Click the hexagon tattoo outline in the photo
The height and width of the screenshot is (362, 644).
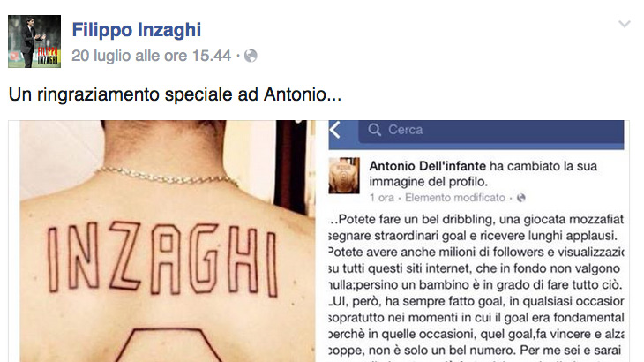[168, 344]
